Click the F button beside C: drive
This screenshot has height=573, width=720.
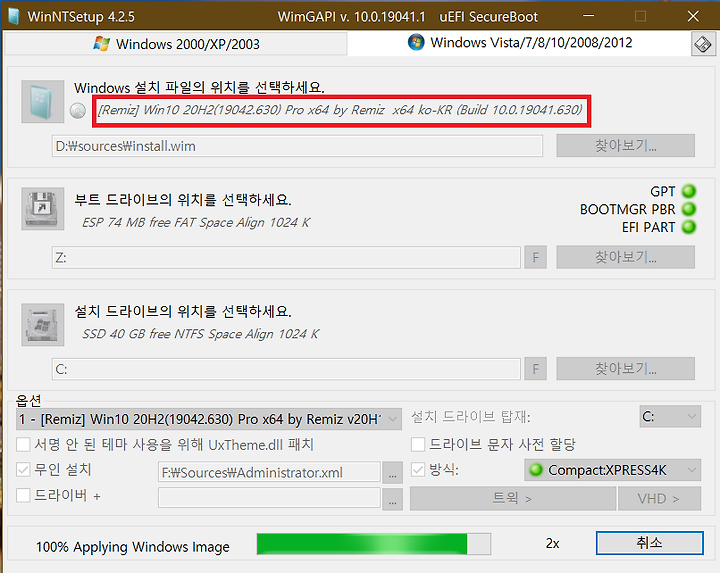pyautogui.click(x=535, y=369)
